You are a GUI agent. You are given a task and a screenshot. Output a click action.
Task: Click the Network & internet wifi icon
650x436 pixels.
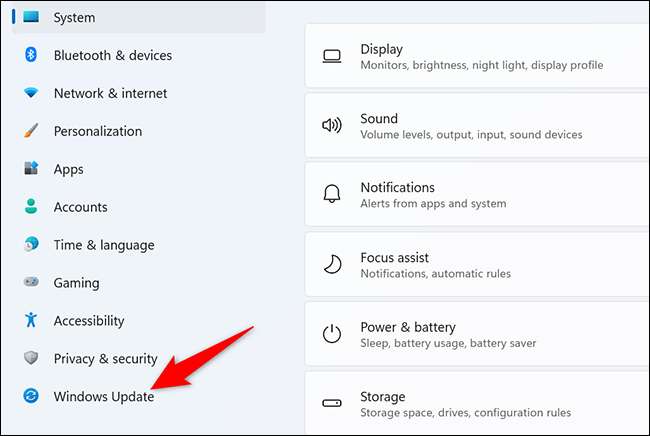click(31, 93)
